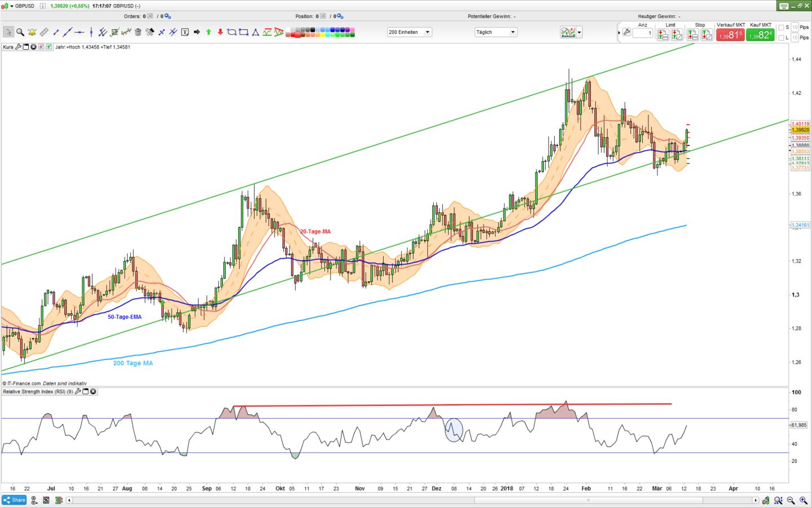Click the 20-Tage-MA chart label
812x508 pixels.
(x=315, y=231)
